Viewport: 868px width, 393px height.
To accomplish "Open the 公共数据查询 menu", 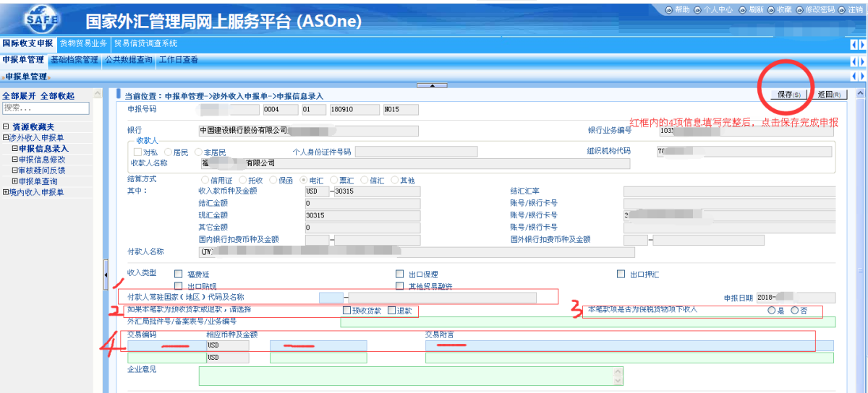I will pos(130,60).
